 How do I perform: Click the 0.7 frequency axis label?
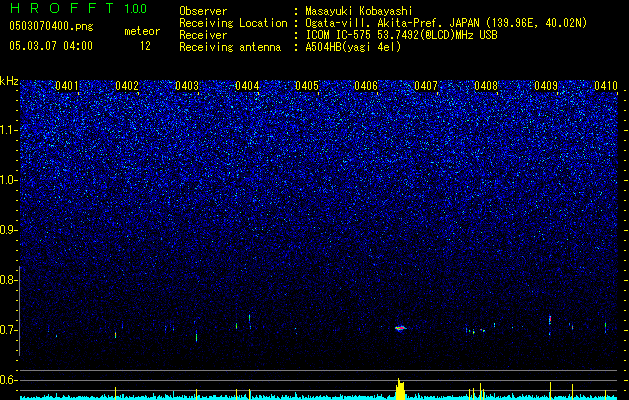[8, 330]
